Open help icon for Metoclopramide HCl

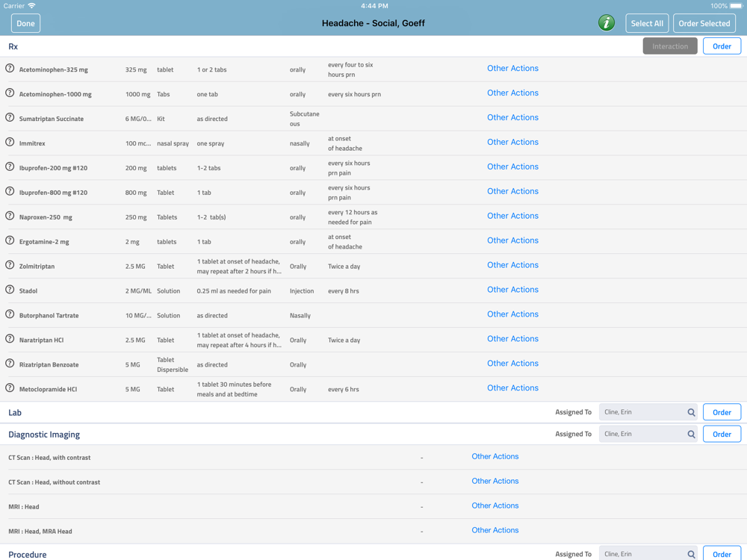[x=10, y=388]
